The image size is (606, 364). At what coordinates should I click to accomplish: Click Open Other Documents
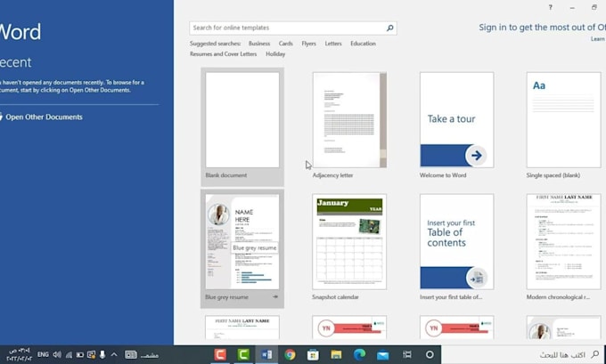click(44, 117)
